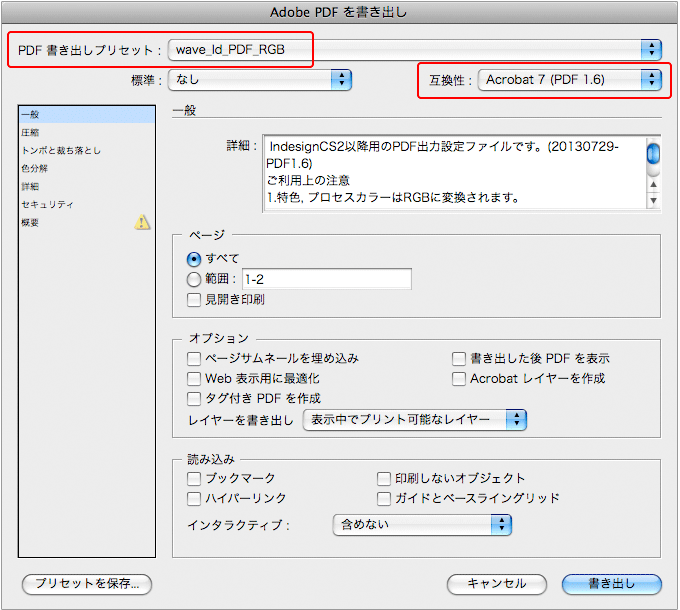Image resolution: width=680 pixels, height=610 pixels.
Task: Select the 範囲 radio button
Action: [x=194, y=279]
